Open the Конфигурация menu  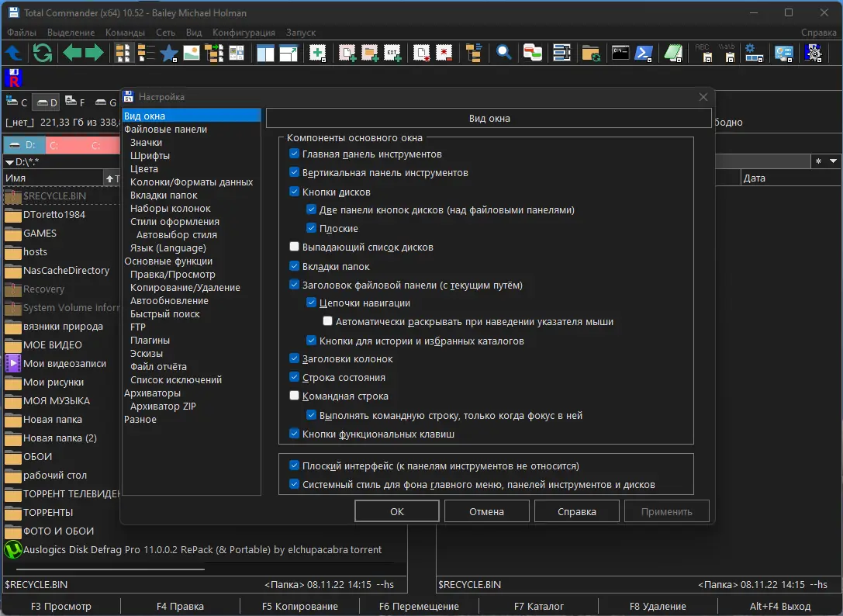(244, 33)
